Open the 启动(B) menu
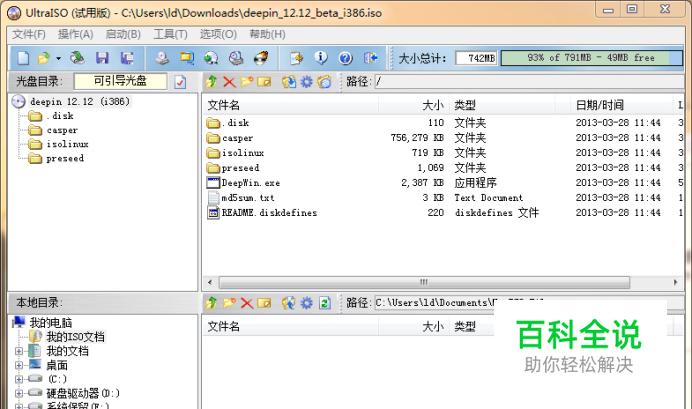The height and width of the screenshot is (409, 692). 123,34
